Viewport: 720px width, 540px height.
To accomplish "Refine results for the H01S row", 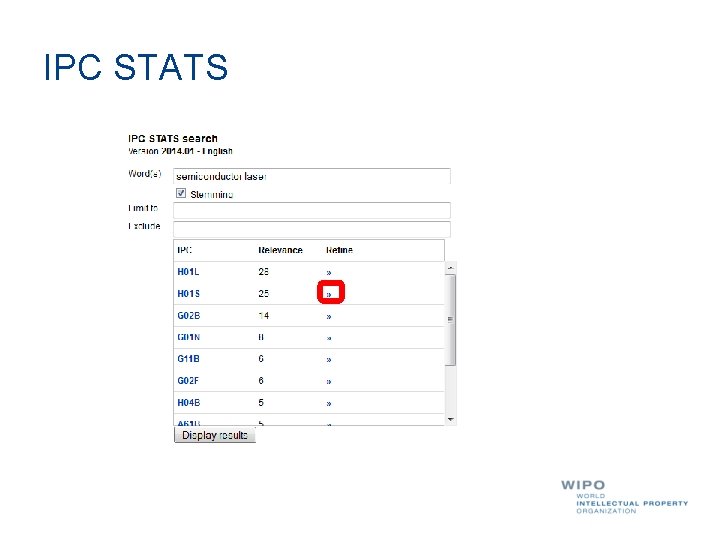I will click(329, 294).
